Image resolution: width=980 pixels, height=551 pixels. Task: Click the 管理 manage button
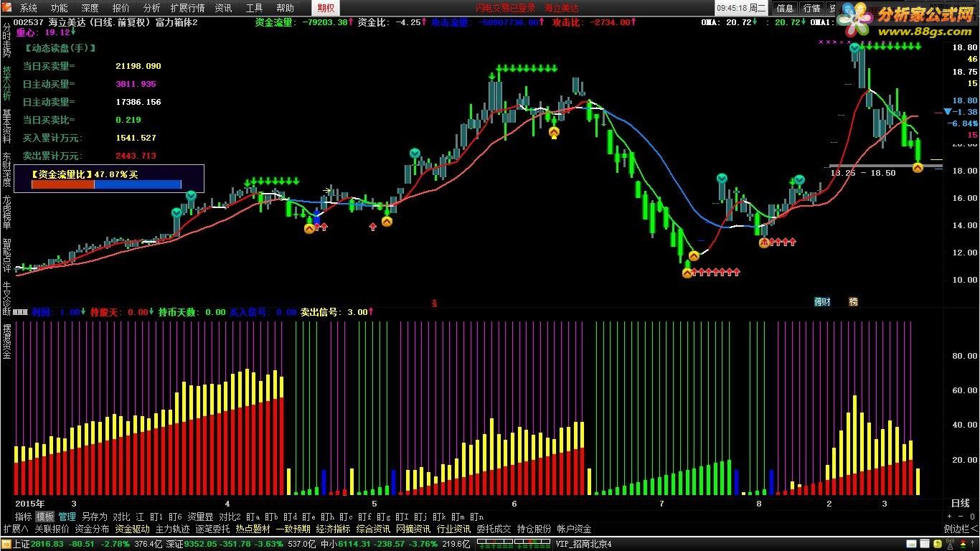tap(67, 517)
